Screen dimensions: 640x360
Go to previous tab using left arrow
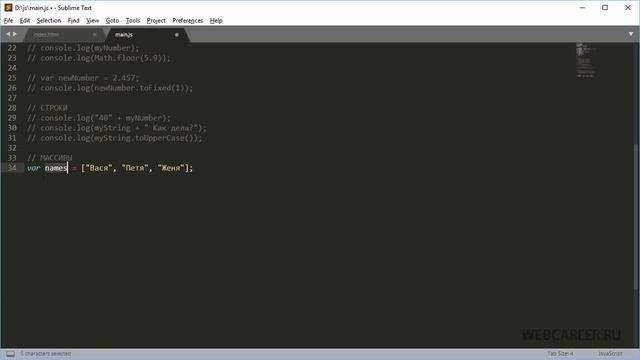8,34
